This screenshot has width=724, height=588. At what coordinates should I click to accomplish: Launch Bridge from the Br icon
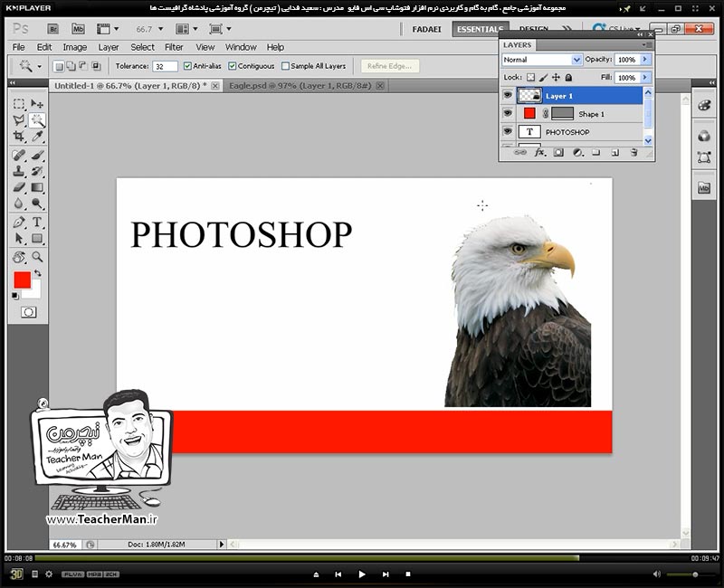(x=53, y=29)
